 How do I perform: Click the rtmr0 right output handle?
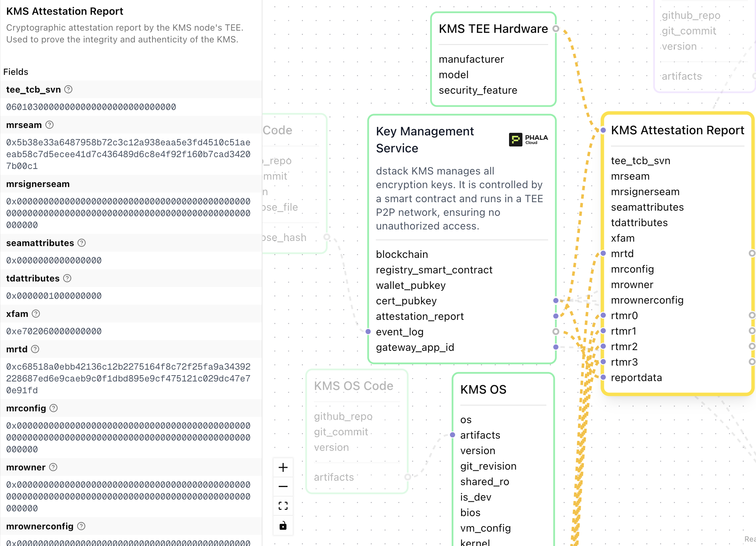(752, 315)
